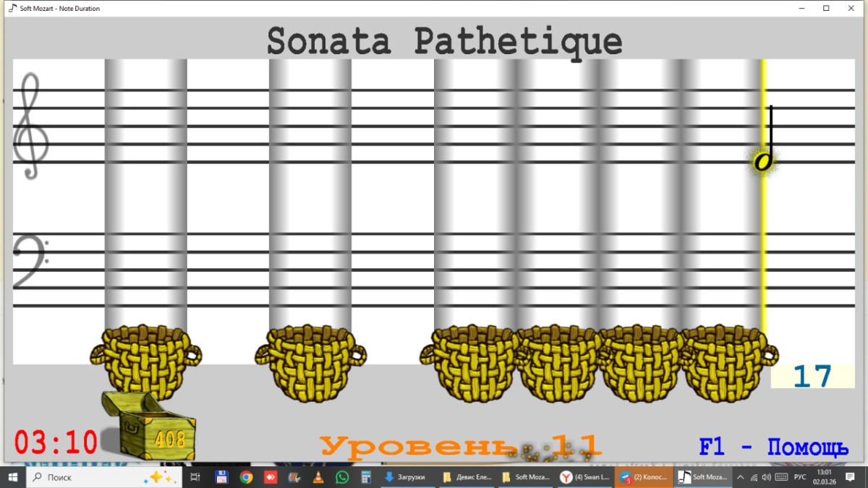Open the volume control in system tray
The width and height of the screenshot is (868, 488).
click(766, 477)
